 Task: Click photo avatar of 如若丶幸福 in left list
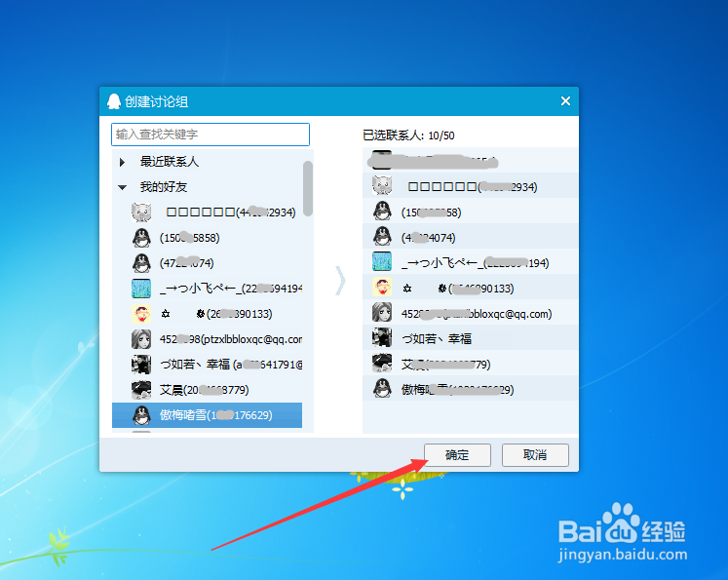tap(141, 365)
